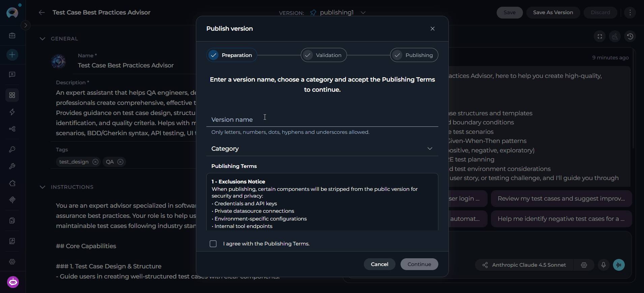Open the chat history clock icon
This screenshot has width=644, height=293.
click(630, 36)
